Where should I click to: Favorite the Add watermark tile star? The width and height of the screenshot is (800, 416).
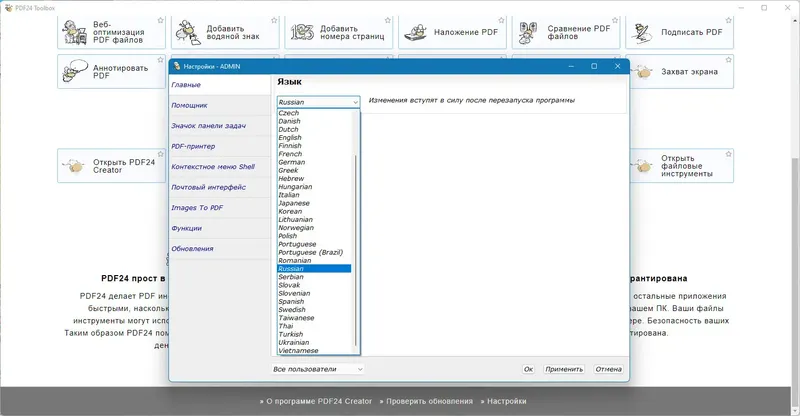pos(274,20)
